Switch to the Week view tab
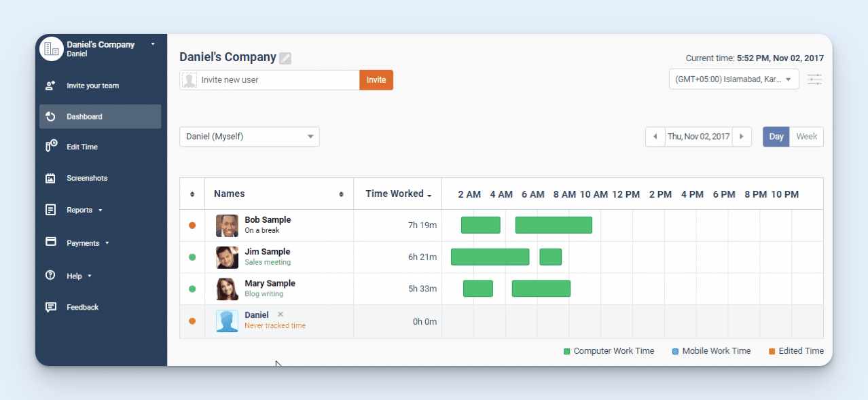Image resolution: width=868 pixels, height=400 pixels. (806, 137)
